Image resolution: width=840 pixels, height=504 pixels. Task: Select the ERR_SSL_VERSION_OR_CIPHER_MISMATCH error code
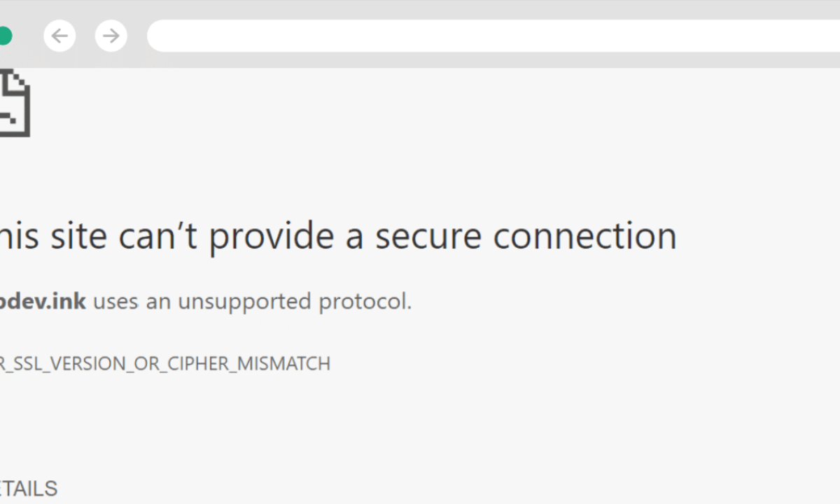click(165, 364)
